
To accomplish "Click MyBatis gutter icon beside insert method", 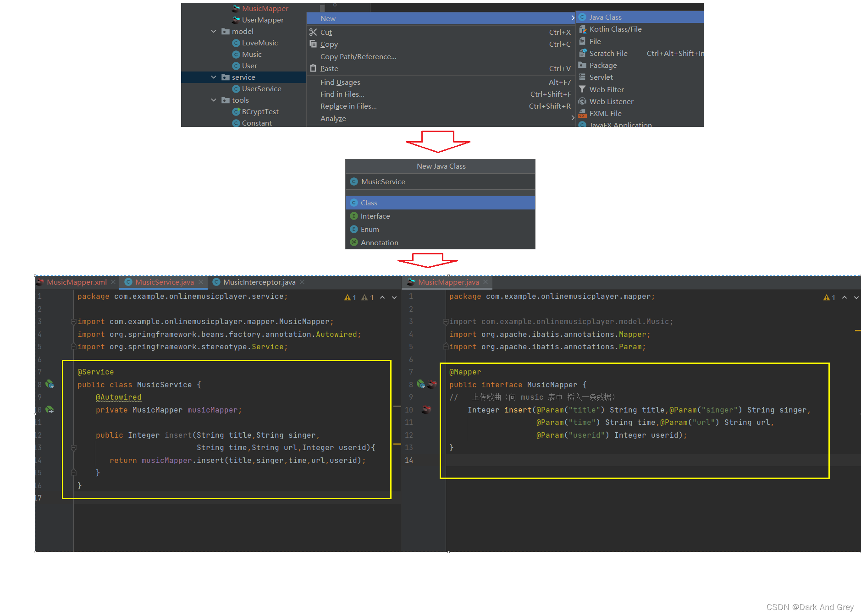I will coord(426,409).
